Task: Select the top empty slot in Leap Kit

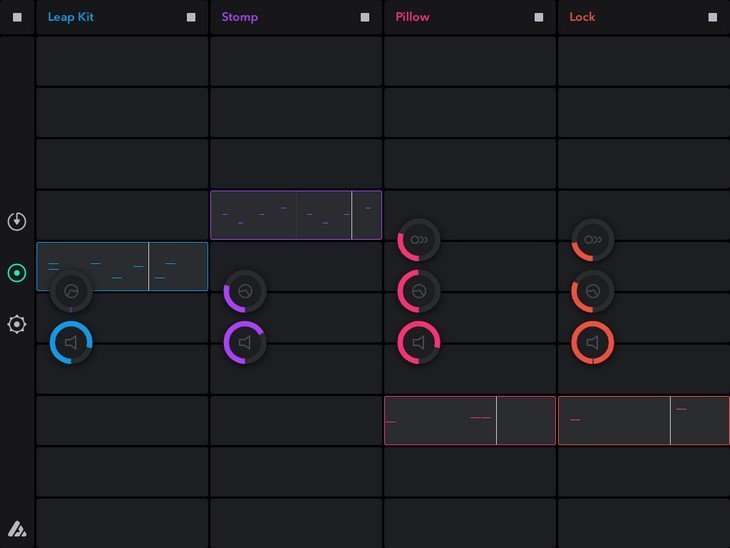Action: click(122, 61)
